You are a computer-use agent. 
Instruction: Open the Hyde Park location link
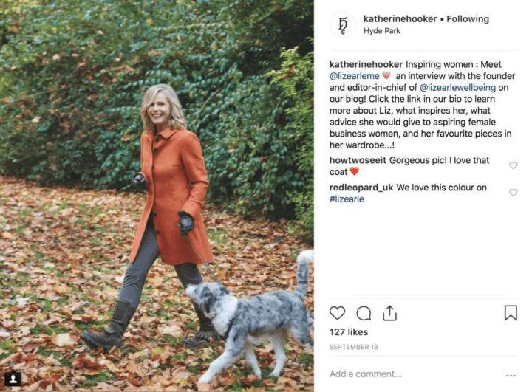pyautogui.click(x=381, y=31)
